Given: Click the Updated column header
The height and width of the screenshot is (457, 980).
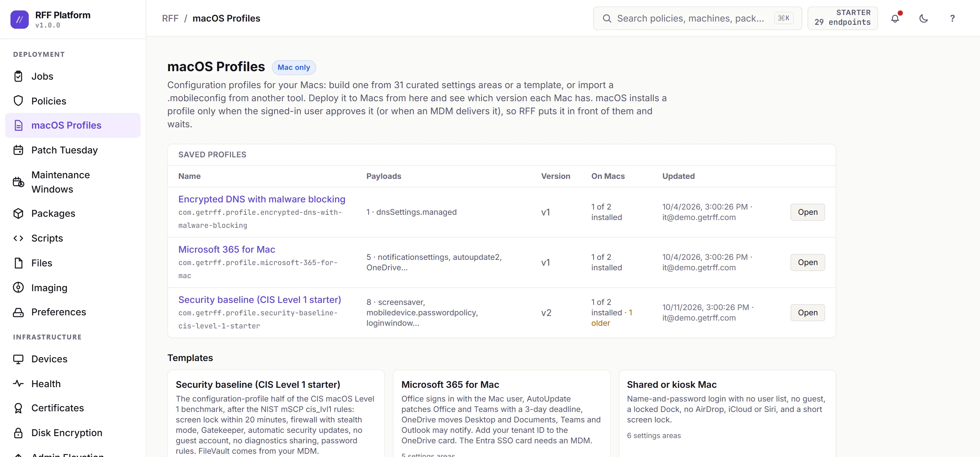Looking at the screenshot, I should click(678, 176).
